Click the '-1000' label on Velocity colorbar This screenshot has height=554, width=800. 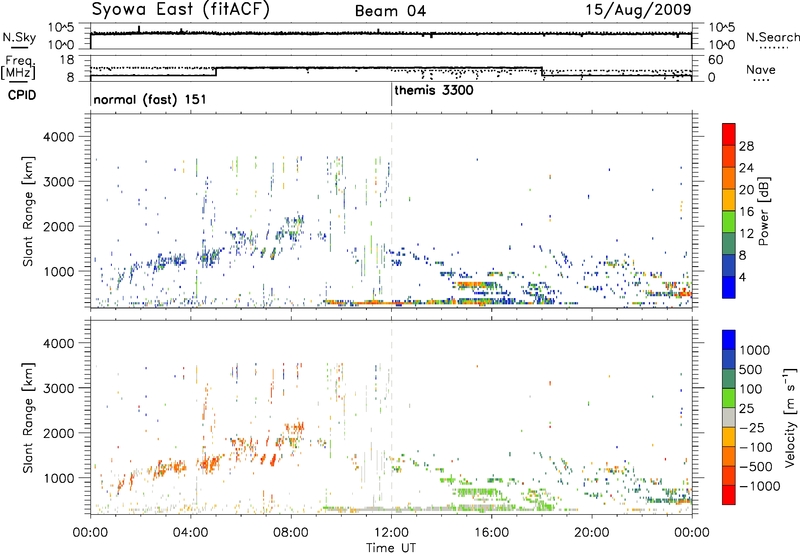click(759, 486)
